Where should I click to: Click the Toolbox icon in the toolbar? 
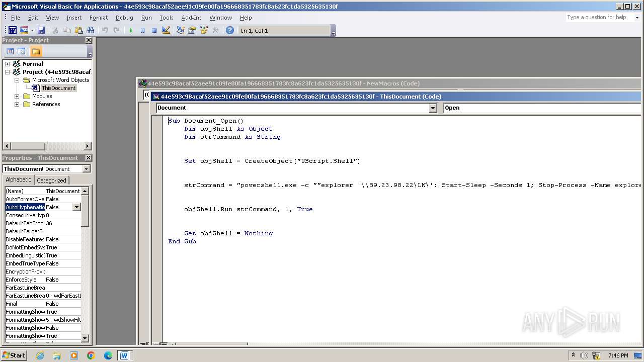[215, 31]
